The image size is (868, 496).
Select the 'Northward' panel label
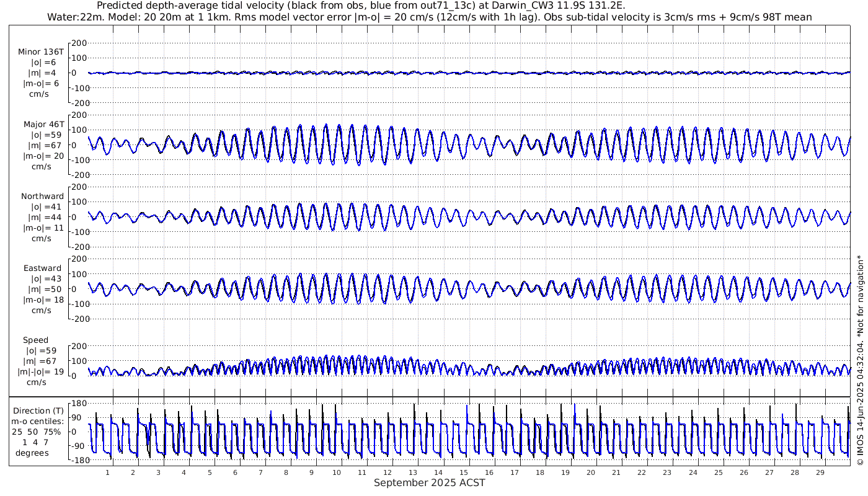pos(42,197)
